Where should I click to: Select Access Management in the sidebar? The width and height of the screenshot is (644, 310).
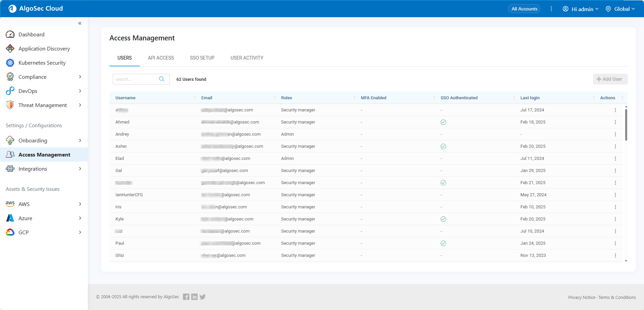click(44, 154)
